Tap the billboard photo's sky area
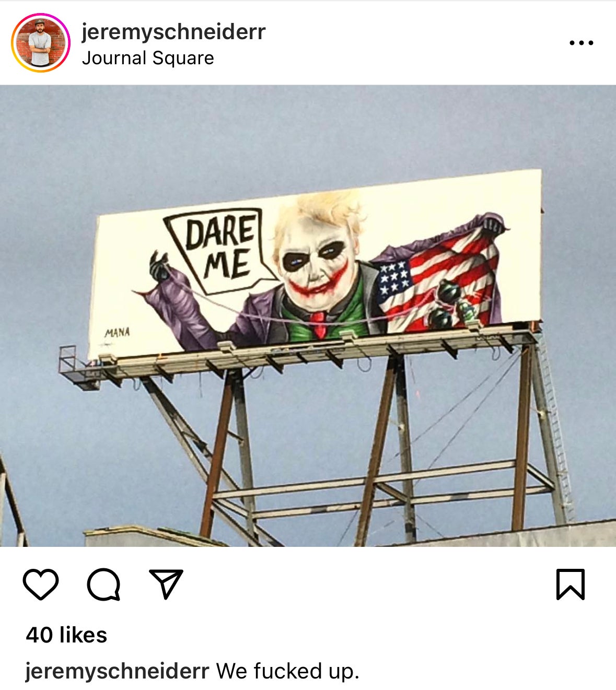The image size is (616, 690). pos(308,131)
